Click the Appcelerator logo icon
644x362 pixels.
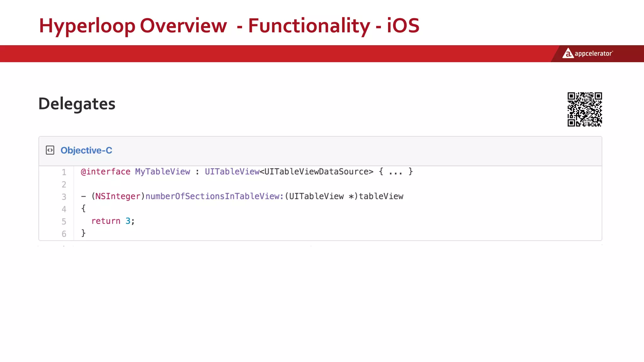[568, 53]
